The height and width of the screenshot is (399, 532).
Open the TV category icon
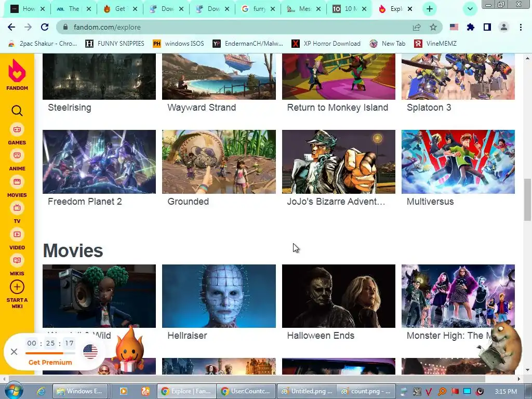[17, 208]
